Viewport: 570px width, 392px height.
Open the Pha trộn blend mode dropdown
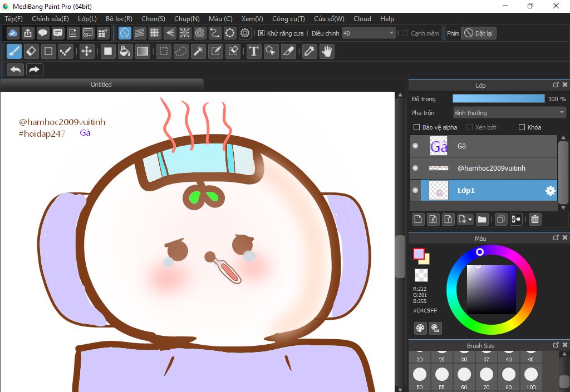[509, 113]
